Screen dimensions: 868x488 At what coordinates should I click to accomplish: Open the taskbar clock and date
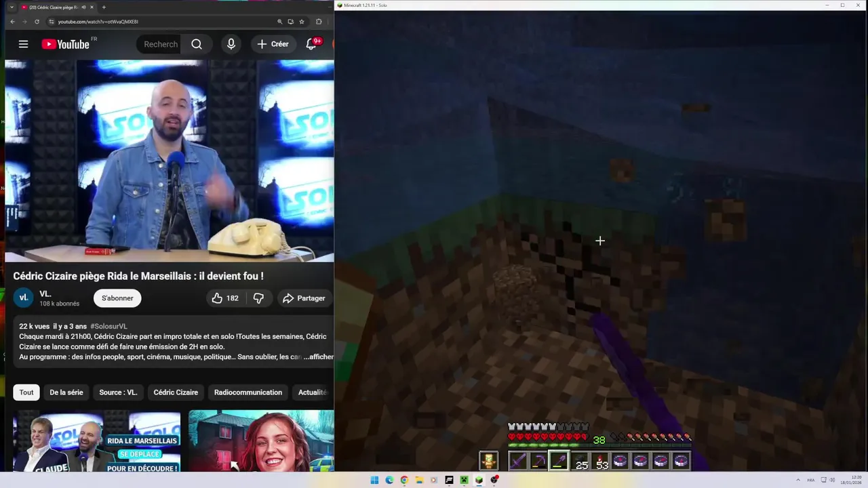click(x=851, y=480)
